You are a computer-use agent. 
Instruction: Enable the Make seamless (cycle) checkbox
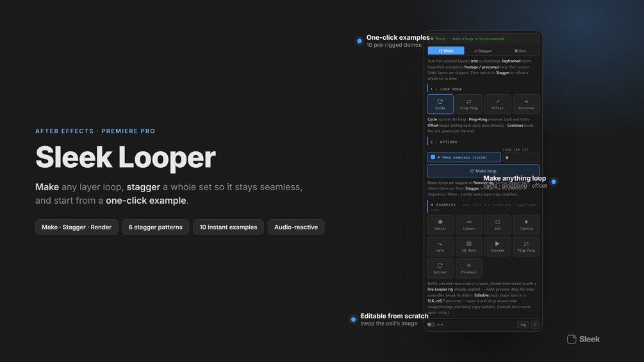click(x=433, y=157)
